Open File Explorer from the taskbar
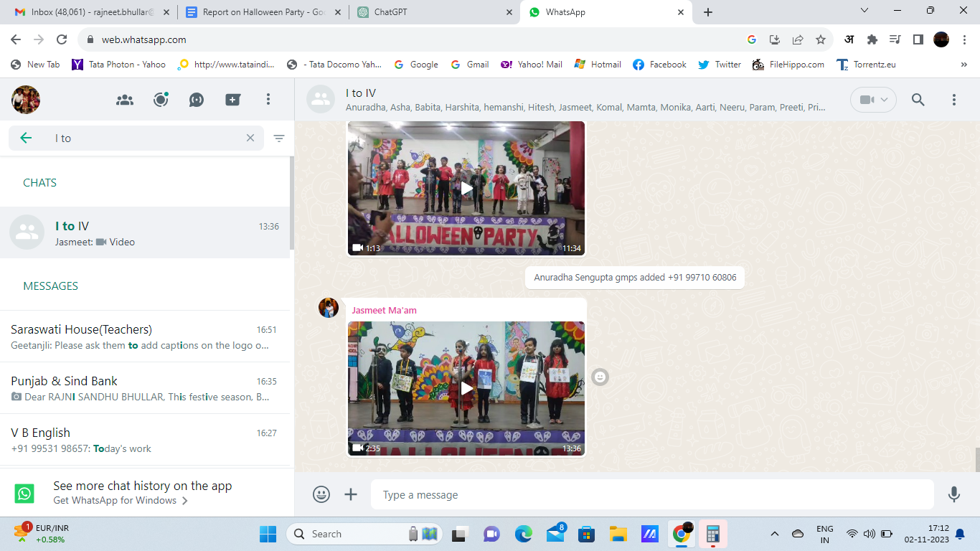 (x=618, y=534)
